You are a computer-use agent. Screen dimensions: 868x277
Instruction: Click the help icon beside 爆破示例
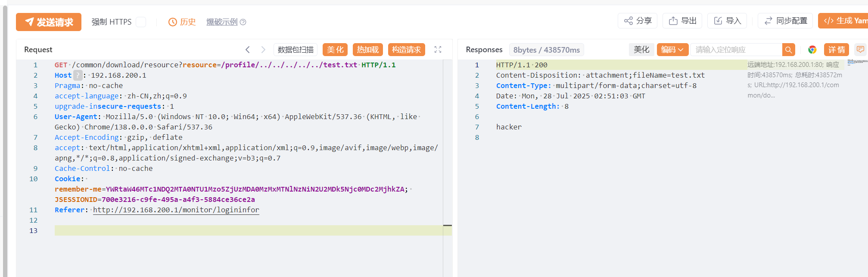(243, 22)
